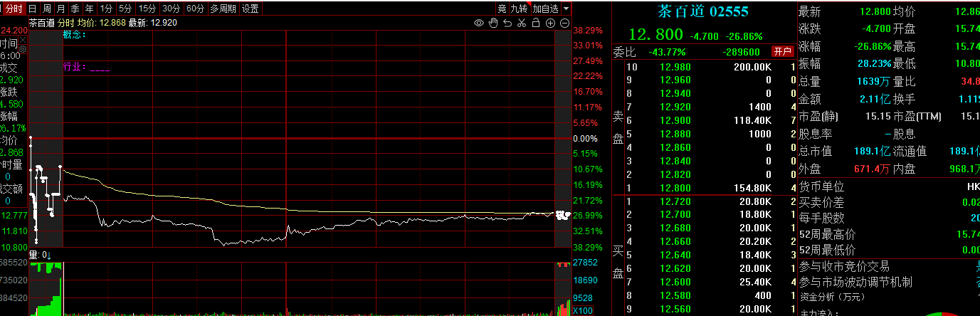Click the 竞 auction button
The height and width of the screenshot is (316, 980).
(x=502, y=9)
